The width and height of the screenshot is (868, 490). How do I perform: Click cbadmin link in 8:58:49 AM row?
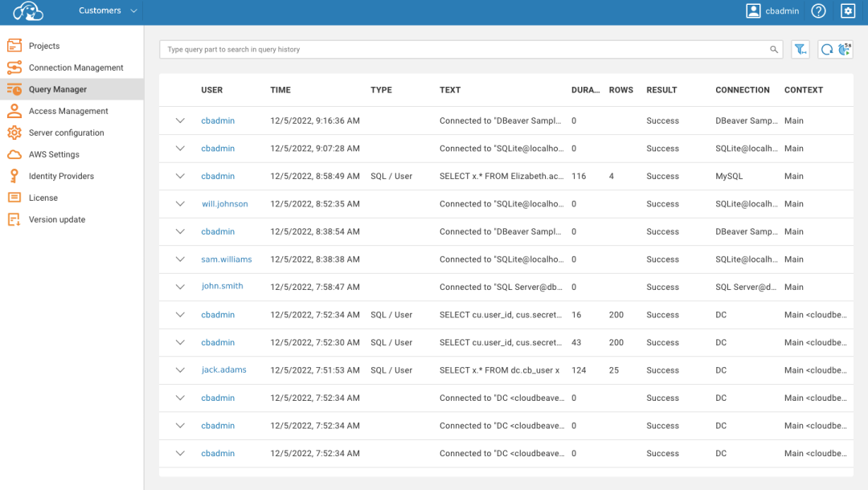tap(218, 176)
